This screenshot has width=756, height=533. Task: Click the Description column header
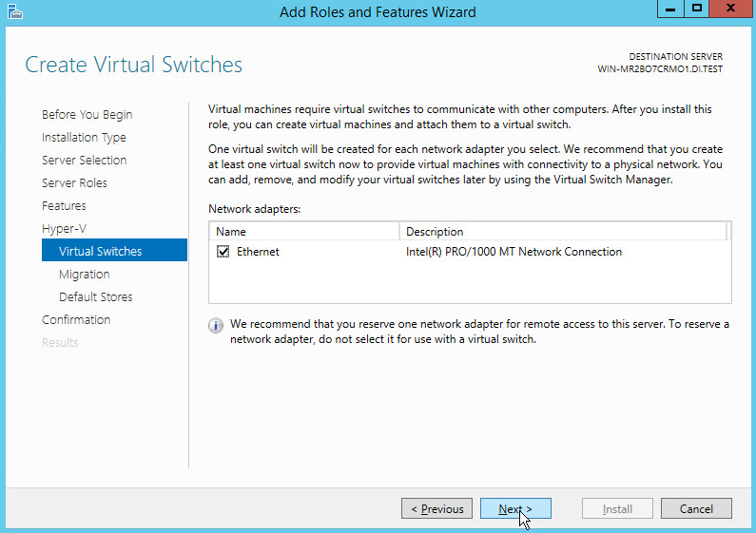click(563, 231)
